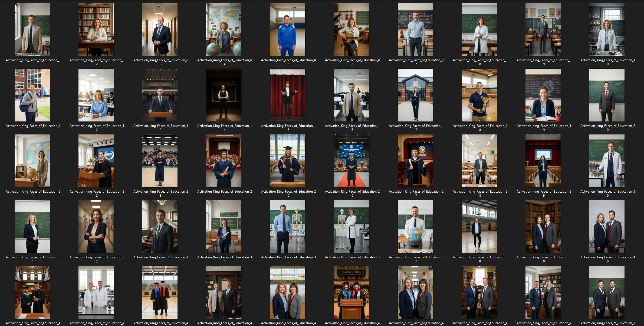
Task: Select thumbnail of man in blue tracksuit
Action: pyautogui.click(x=287, y=29)
